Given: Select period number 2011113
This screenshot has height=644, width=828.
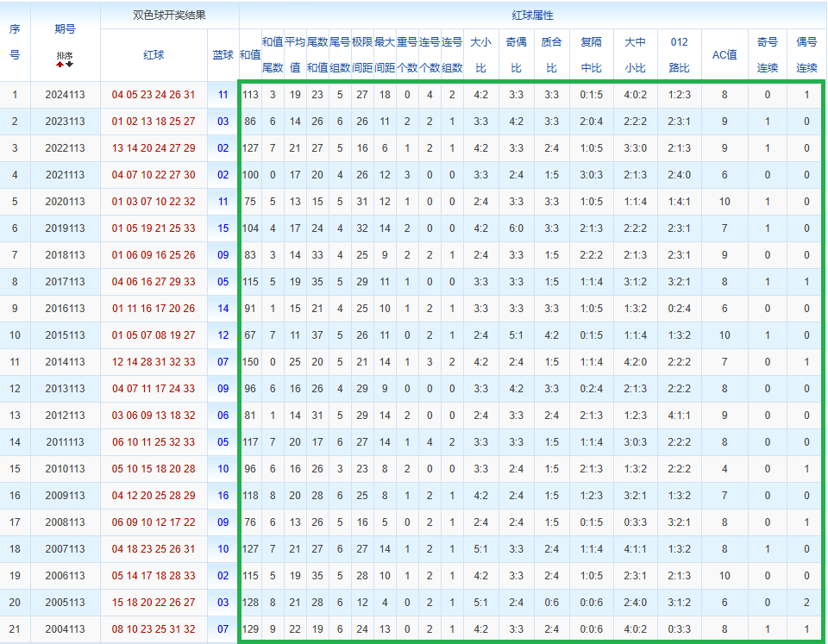Looking at the screenshot, I should [65, 442].
